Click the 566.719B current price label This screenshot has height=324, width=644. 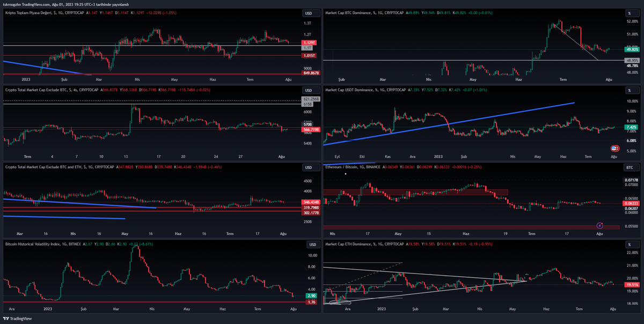pos(312,129)
